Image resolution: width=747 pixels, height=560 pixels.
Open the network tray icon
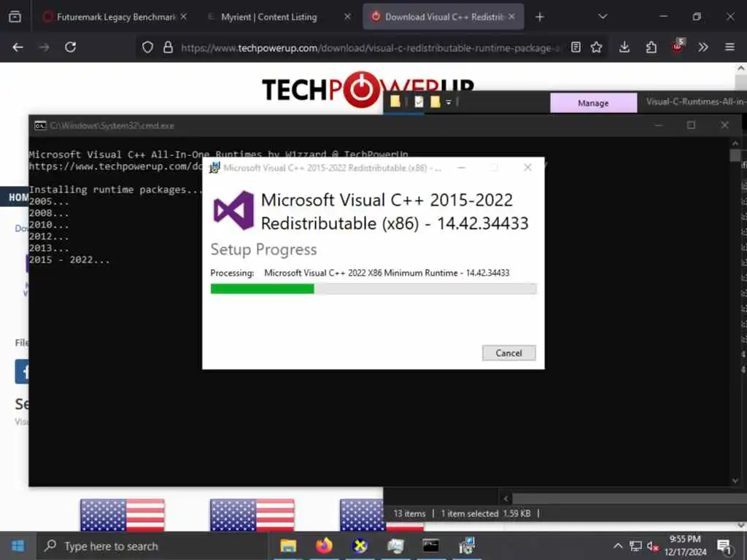[635, 546]
